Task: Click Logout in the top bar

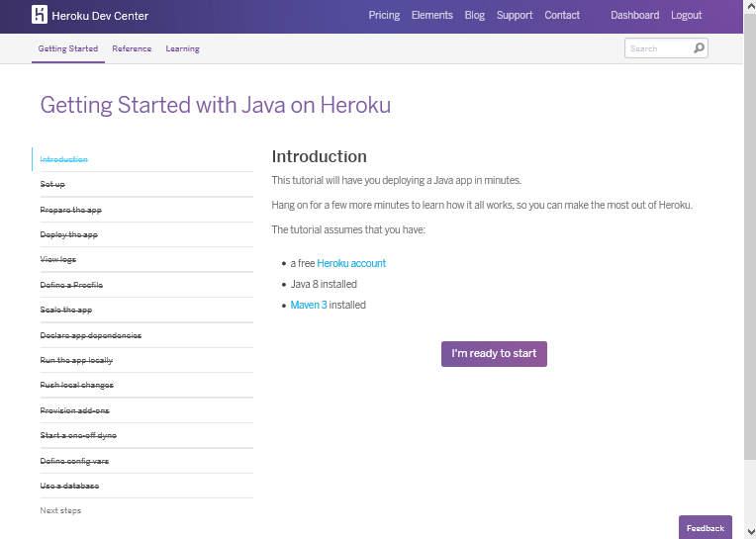Action: [x=686, y=15]
